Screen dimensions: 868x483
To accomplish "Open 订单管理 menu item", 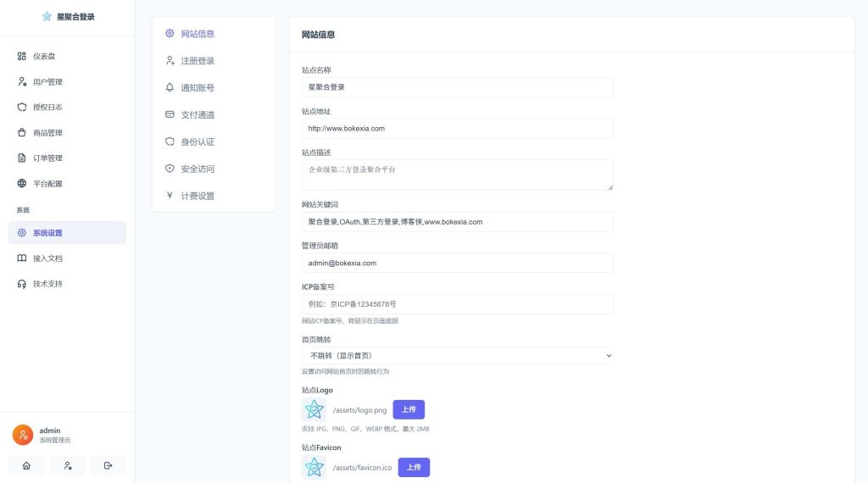I will point(67,158).
